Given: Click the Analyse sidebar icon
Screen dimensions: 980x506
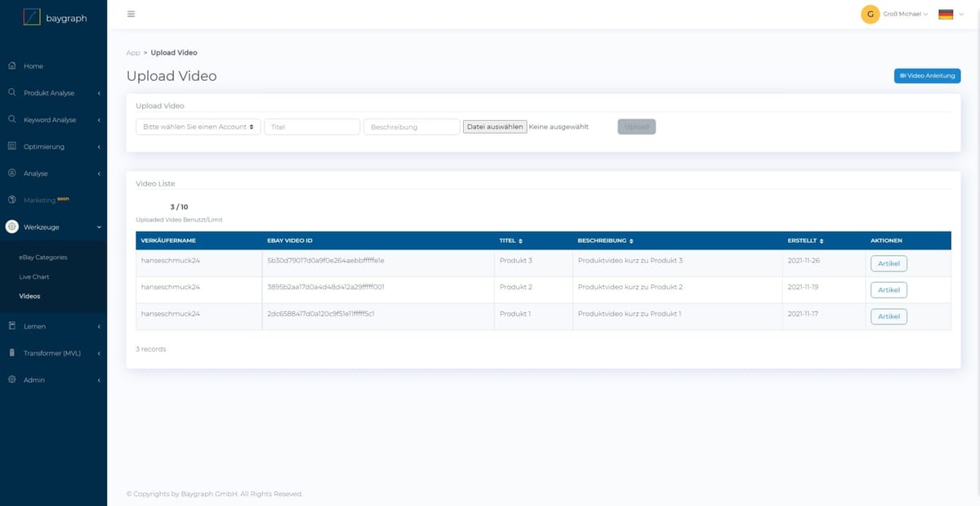Looking at the screenshot, I should [12, 173].
